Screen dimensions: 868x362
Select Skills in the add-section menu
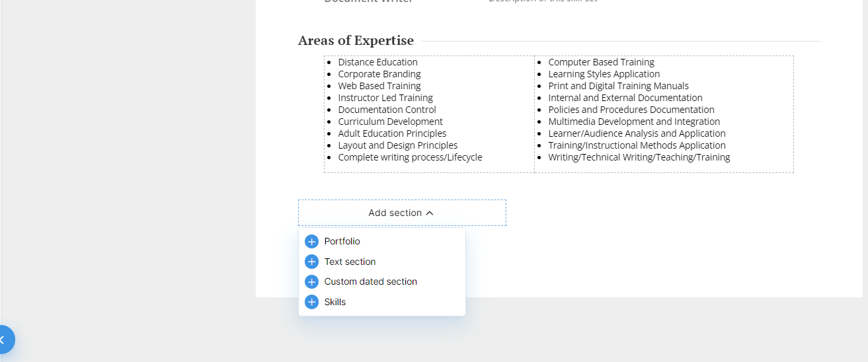tap(335, 302)
